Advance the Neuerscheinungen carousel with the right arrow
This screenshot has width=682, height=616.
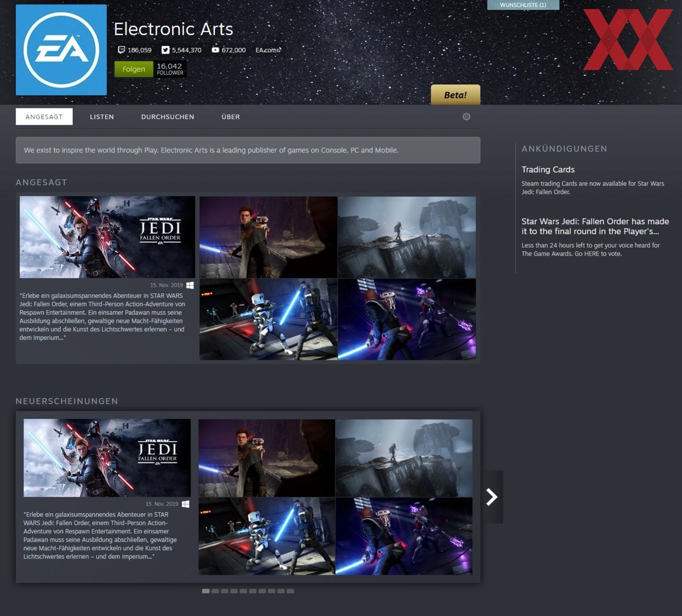492,497
